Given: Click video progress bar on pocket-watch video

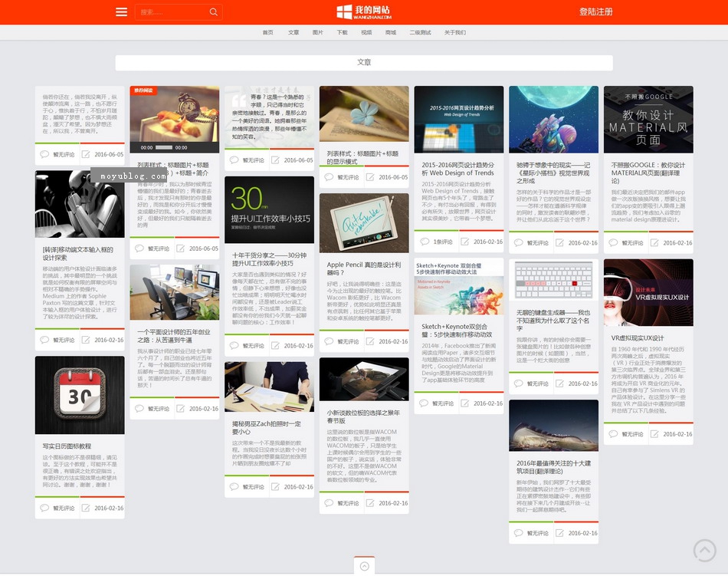Looking at the screenshot, I should tap(163, 147).
